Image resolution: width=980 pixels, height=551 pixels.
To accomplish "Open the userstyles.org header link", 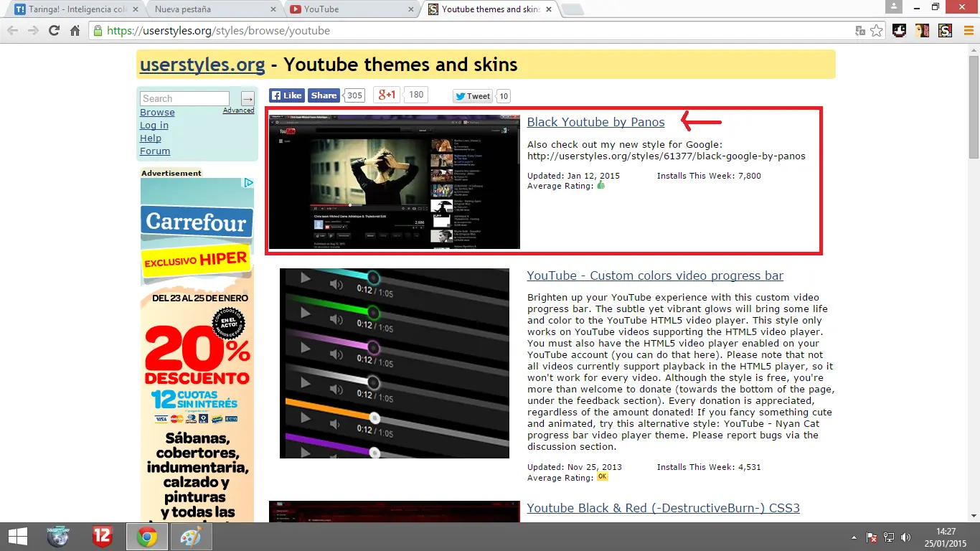I will click(x=202, y=65).
